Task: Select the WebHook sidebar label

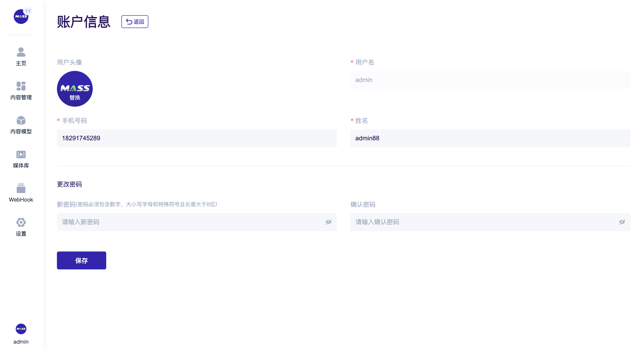Action: (21, 199)
